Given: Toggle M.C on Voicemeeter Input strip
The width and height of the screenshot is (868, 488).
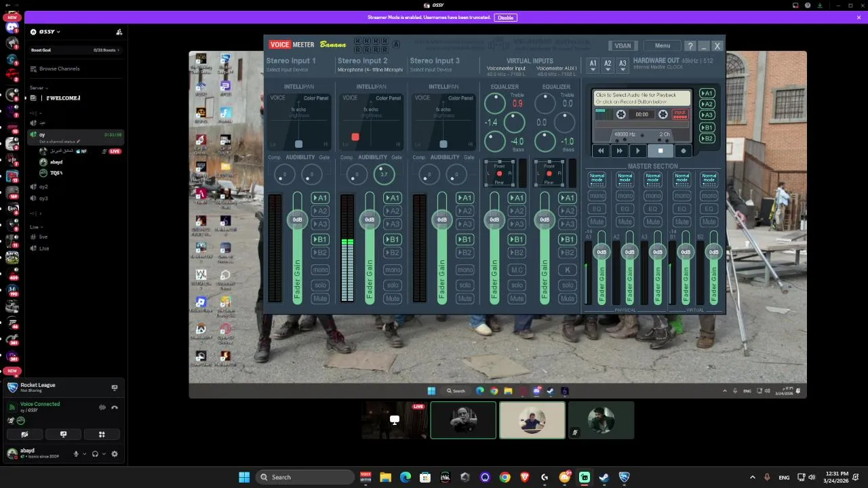Looking at the screenshot, I should click(x=517, y=270).
